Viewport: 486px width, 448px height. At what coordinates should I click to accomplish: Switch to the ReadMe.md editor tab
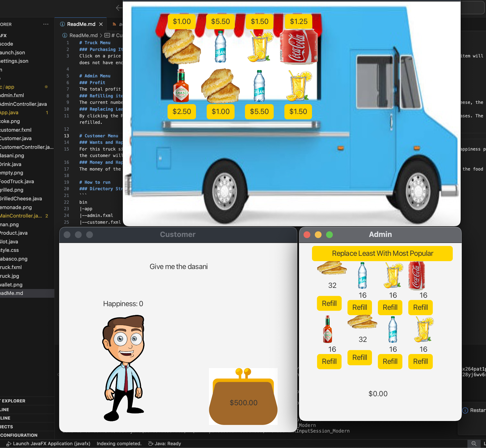pos(81,24)
